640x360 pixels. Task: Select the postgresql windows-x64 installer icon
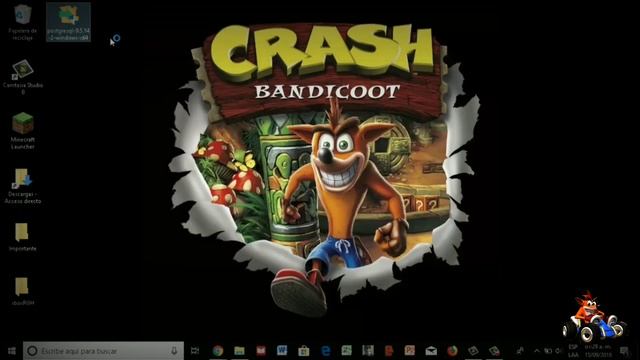pos(69,22)
